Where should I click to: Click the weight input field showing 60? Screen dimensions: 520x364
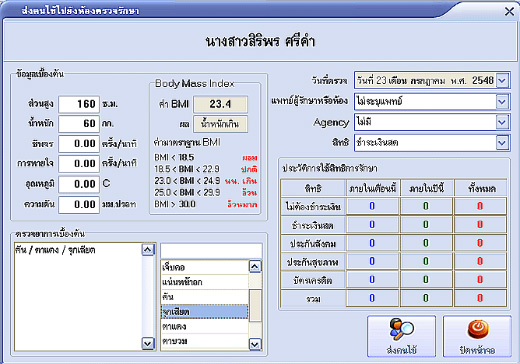79,124
